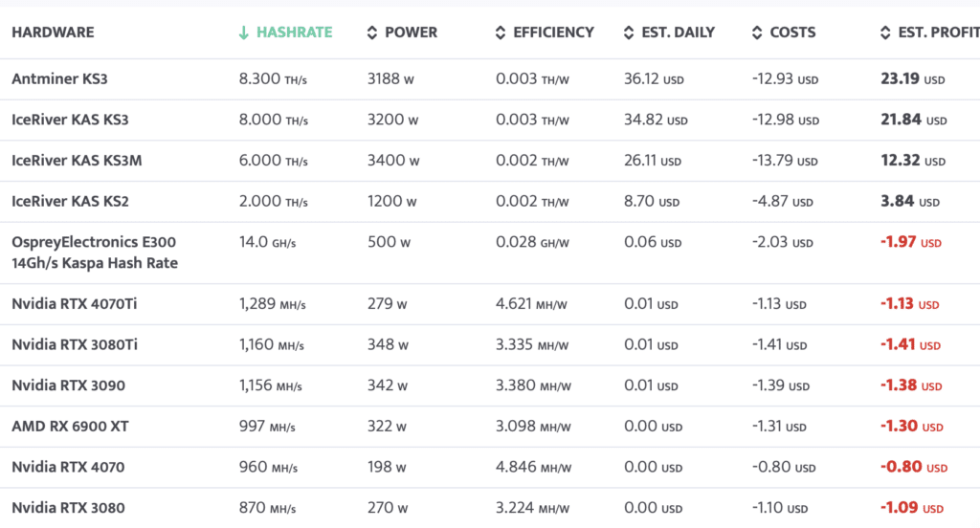
Task: Open the Nvidia RTX 3080 entry
Action: 68,507
